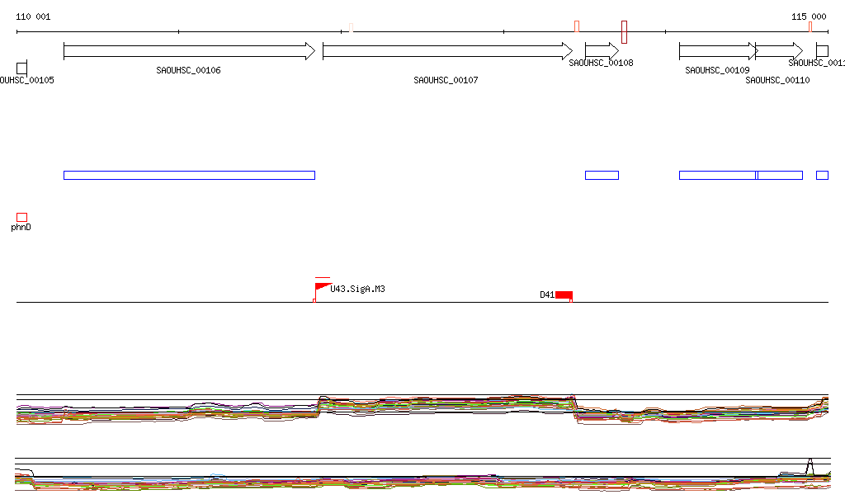Click the filled red D41 terminator box
The height and width of the screenshot is (504, 845).
tap(564, 295)
